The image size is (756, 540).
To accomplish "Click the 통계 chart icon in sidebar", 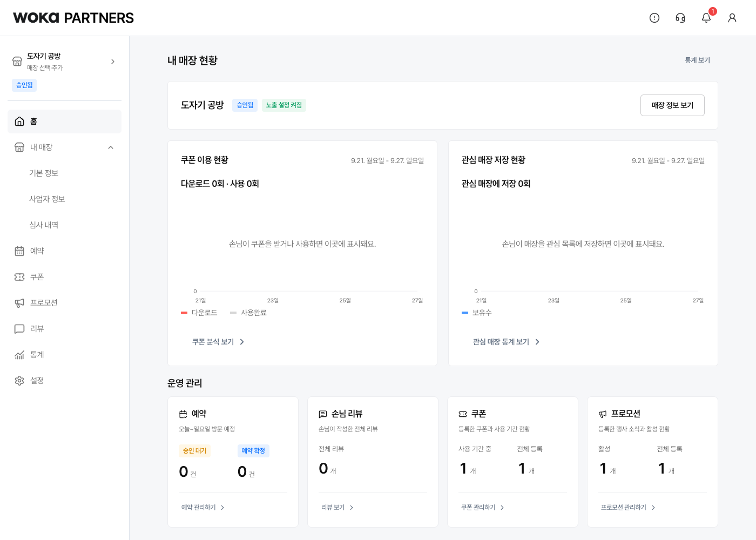I will [19, 355].
